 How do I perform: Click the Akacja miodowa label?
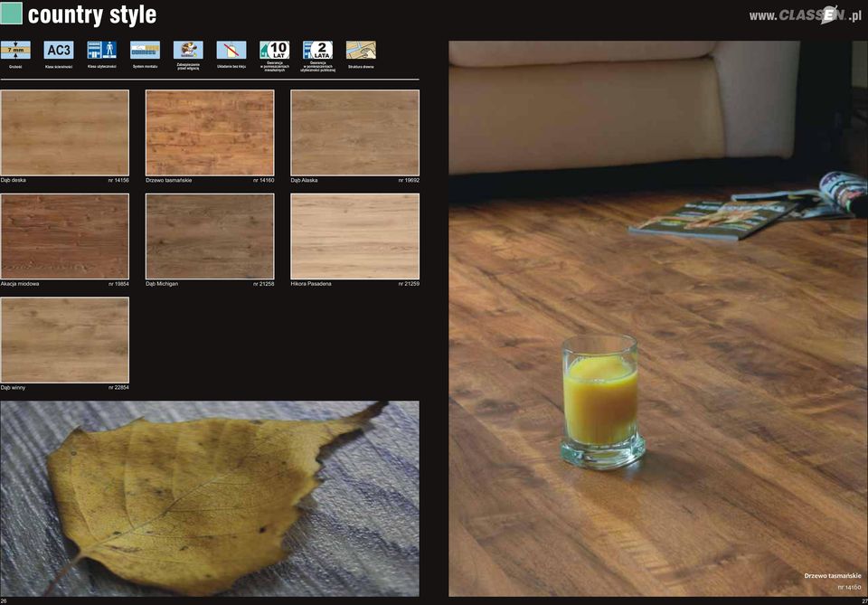tap(20, 284)
